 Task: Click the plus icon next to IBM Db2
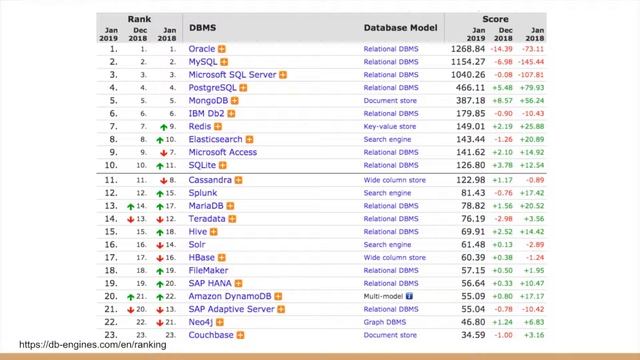click(x=231, y=114)
